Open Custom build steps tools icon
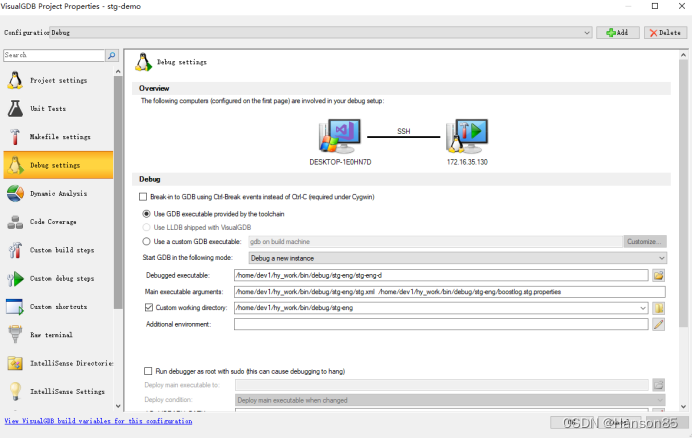 pyautogui.click(x=15, y=250)
